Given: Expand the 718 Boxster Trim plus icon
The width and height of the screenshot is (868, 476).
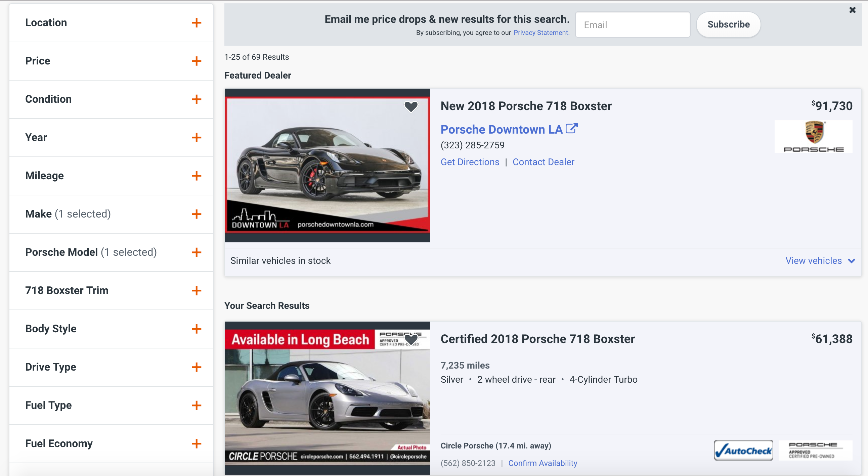Looking at the screenshot, I should pyautogui.click(x=197, y=290).
